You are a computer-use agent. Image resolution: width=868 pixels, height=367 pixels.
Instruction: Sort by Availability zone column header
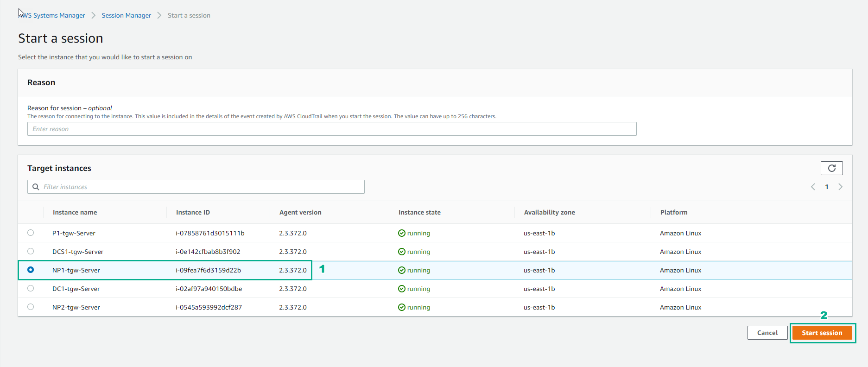click(550, 212)
